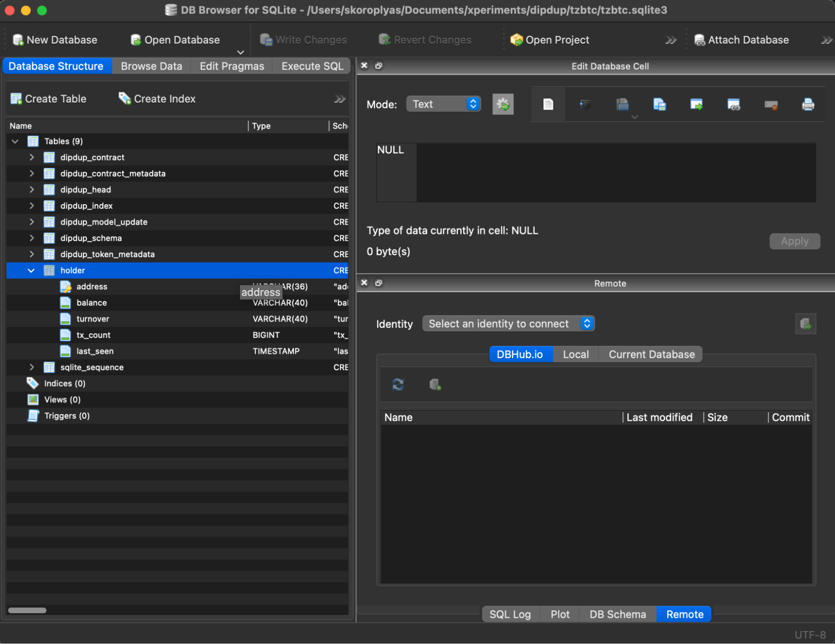This screenshot has width=835, height=644.
Task: Click the New Database toolbar icon
Action: tap(18, 40)
